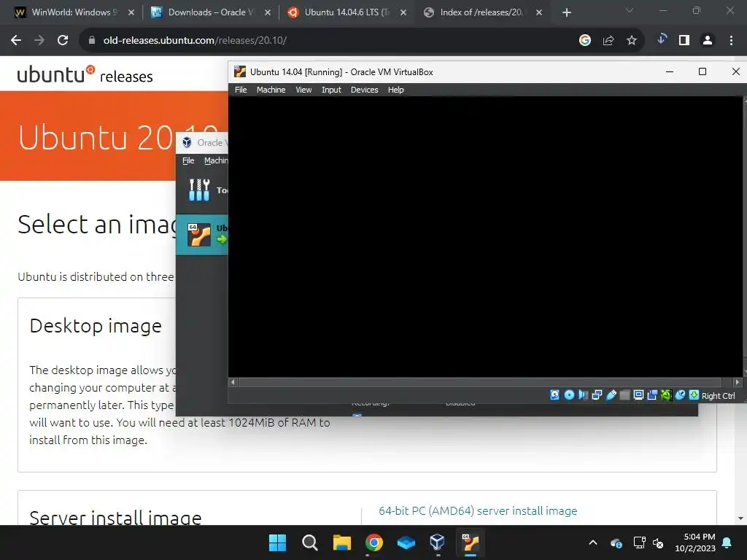Reload the Ubuntu releases page
Screen dimensions: 747x560
click(63, 41)
